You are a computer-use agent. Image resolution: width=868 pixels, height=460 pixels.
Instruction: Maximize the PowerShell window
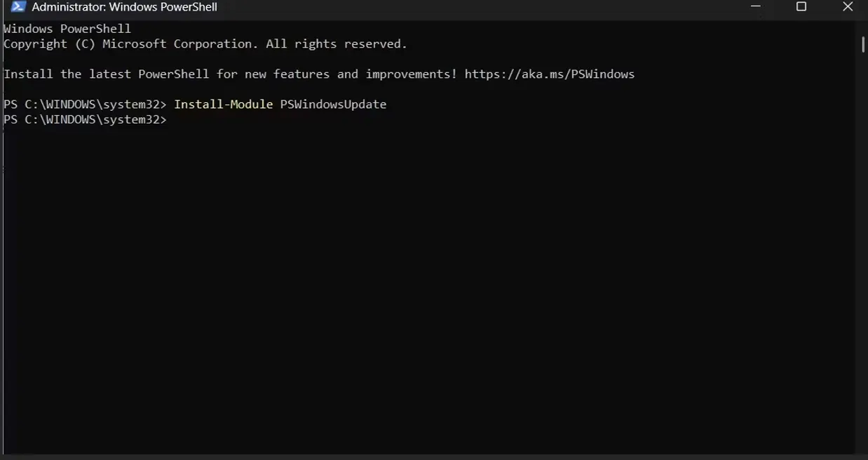[801, 7]
